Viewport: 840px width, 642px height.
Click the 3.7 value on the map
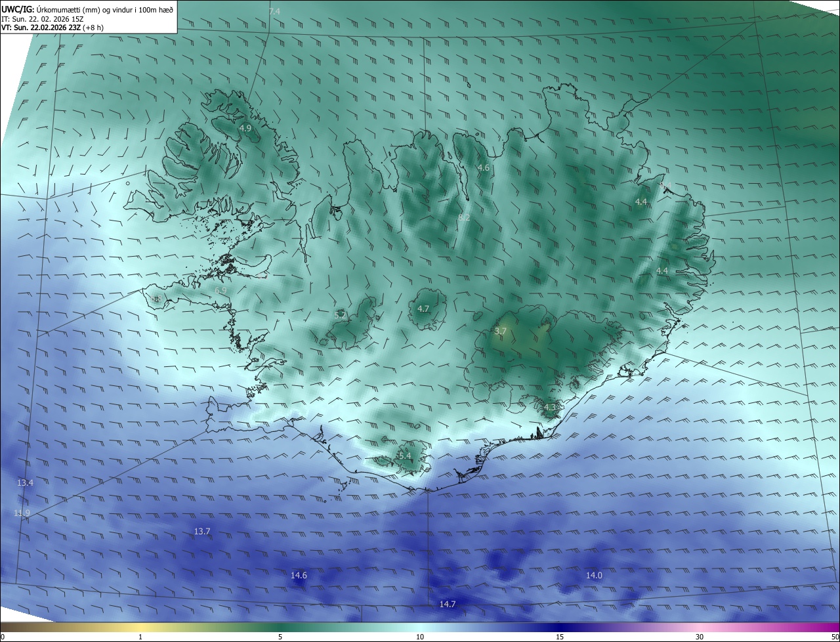pyautogui.click(x=500, y=332)
